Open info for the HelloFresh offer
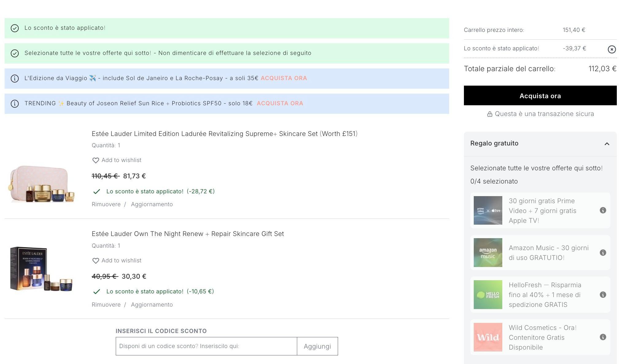638x364 pixels. [x=603, y=295]
